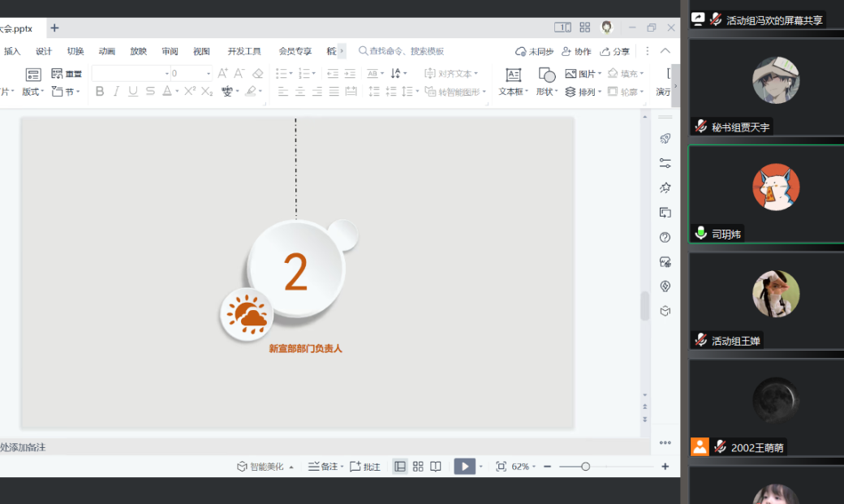Screen dimensions: 844x504
Task: Toggle bold formatting
Action: pos(100,92)
